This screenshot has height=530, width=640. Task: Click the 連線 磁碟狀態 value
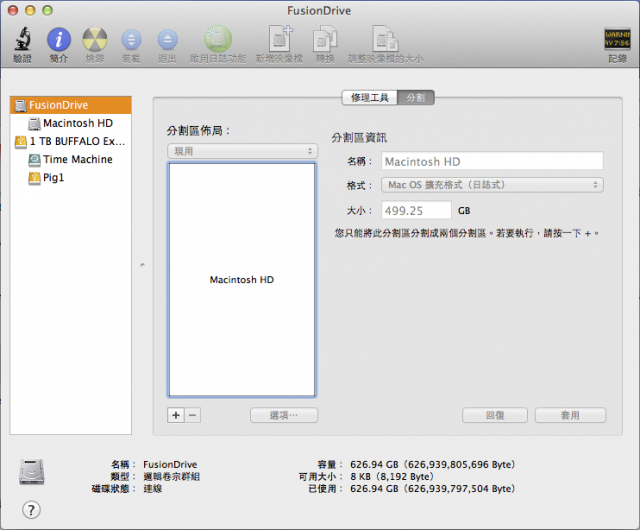[153, 489]
